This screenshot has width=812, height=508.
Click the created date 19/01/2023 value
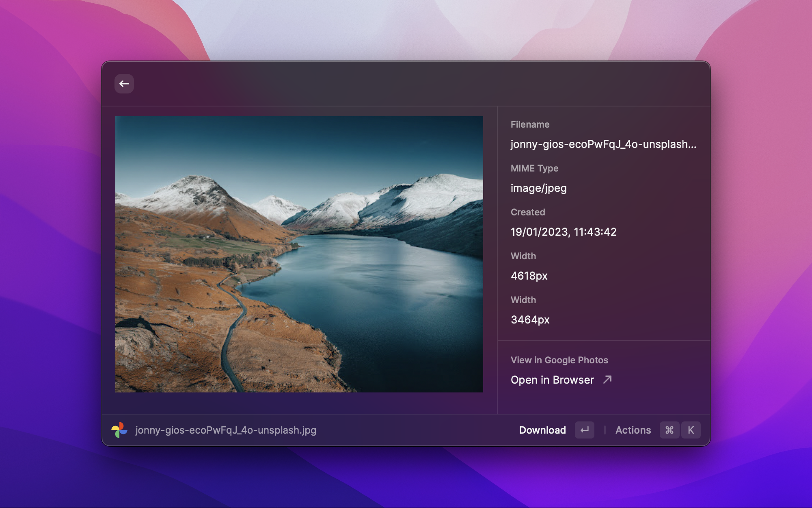tap(564, 232)
